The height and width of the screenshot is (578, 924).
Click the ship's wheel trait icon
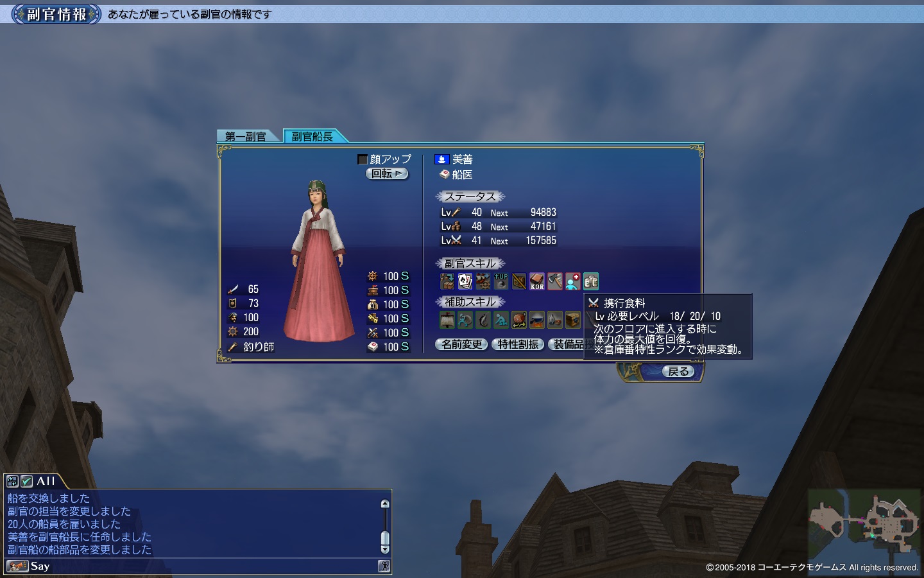point(373,276)
